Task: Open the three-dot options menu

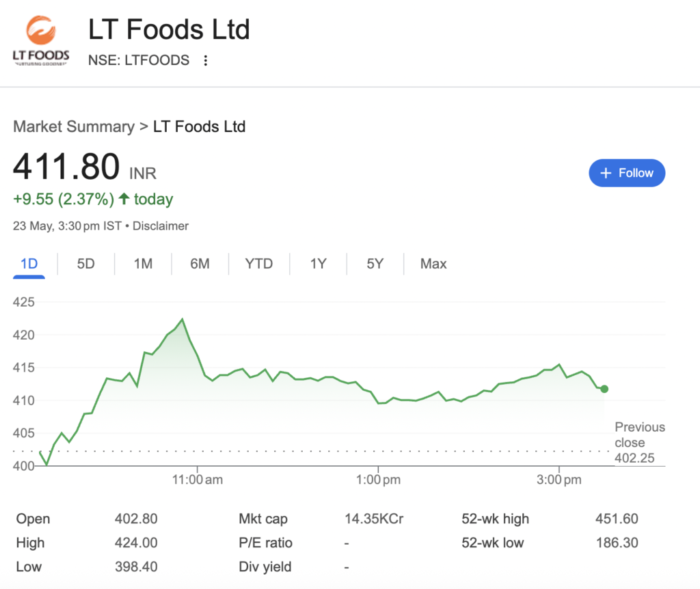Action: point(205,60)
